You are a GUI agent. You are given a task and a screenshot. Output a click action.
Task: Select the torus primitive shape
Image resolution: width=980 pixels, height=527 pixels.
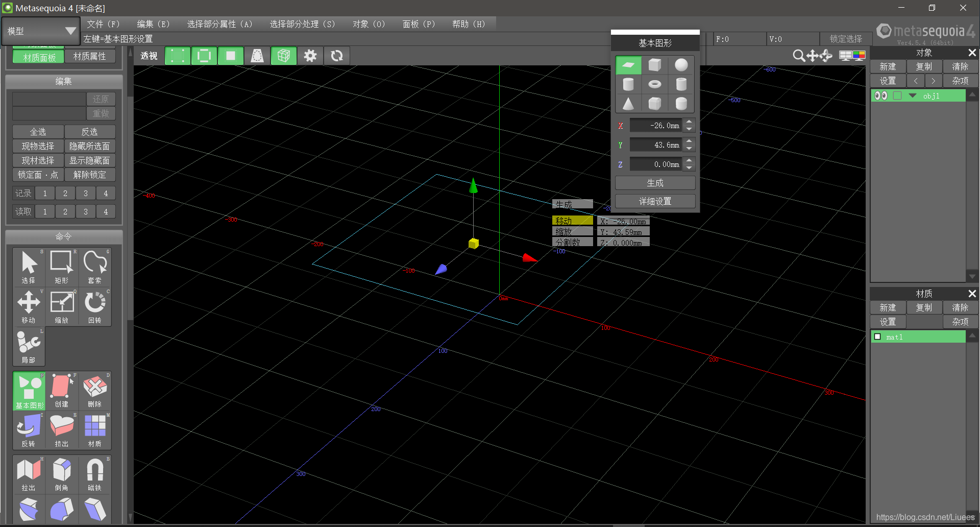(655, 84)
